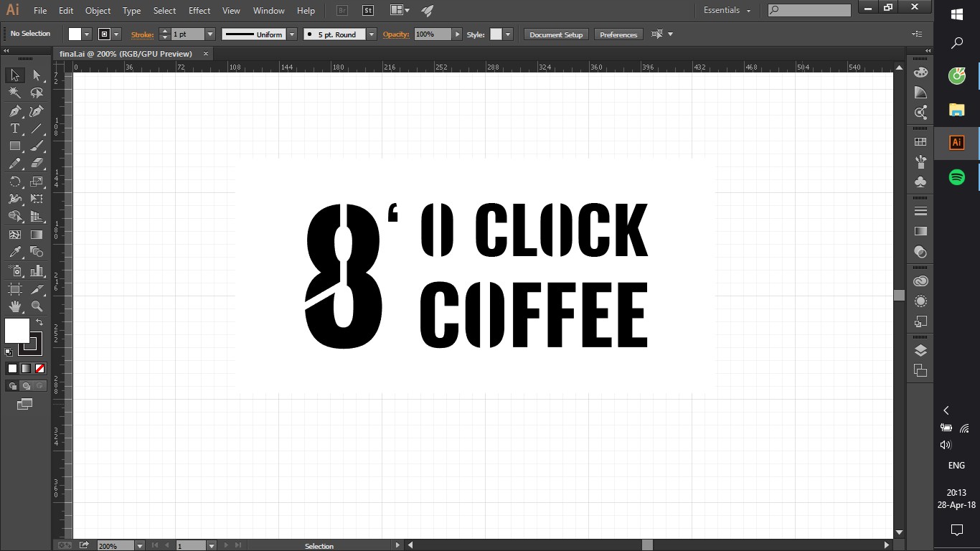Click the Preferences button
Viewport: 980px width, 551px height.
[x=618, y=34]
